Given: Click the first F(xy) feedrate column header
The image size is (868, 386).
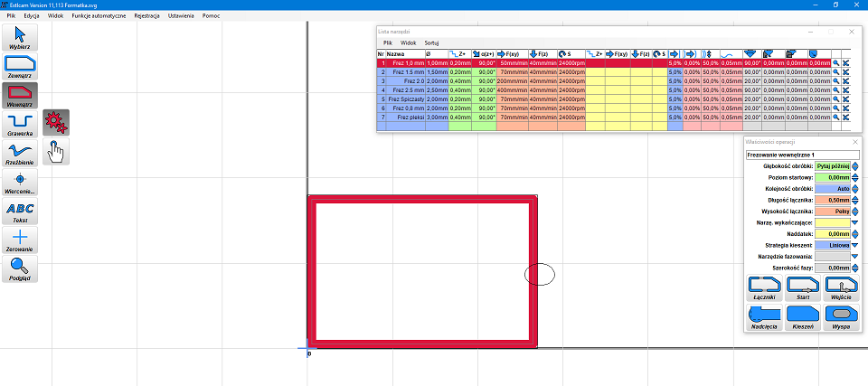Looking at the screenshot, I should (513, 53).
